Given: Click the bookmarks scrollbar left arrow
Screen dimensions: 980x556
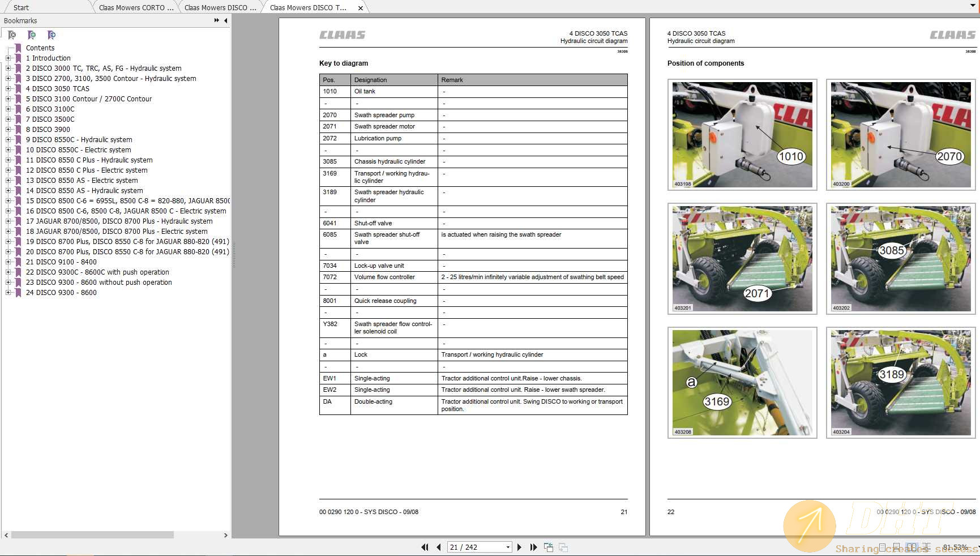Looking at the screenshot, I should (6, 535).
